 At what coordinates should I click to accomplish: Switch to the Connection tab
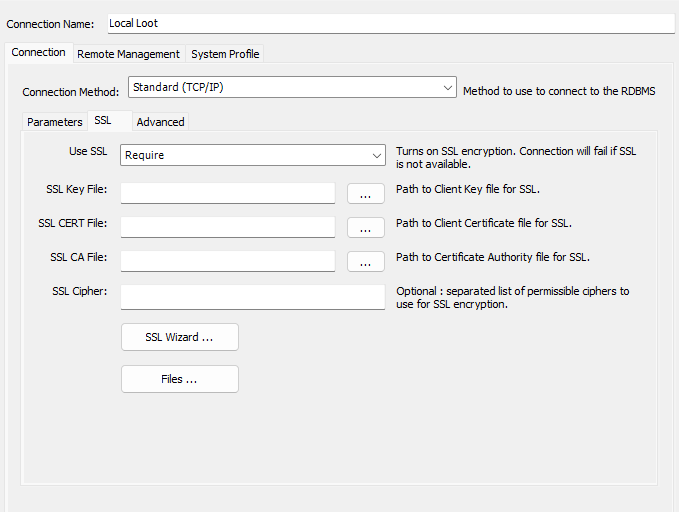pos(39,52)
